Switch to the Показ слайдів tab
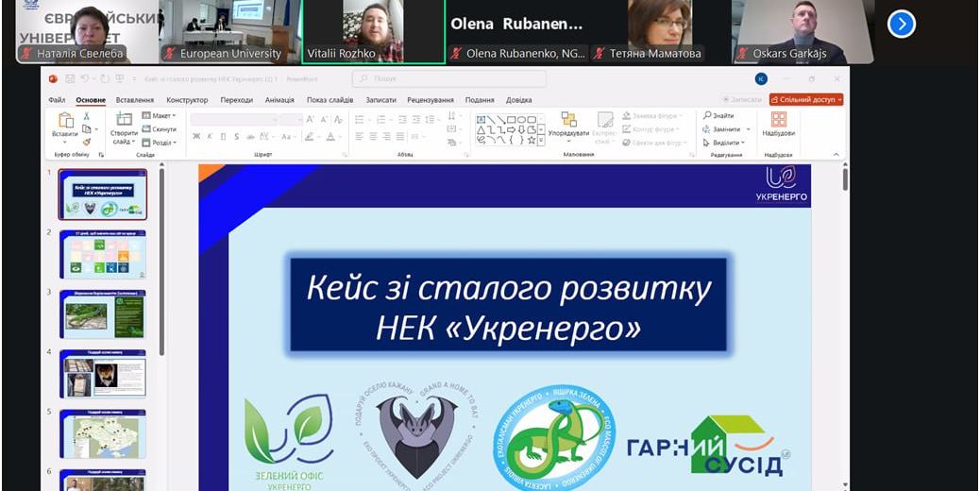This screenshot has width=980, height=491. point(330,100)
